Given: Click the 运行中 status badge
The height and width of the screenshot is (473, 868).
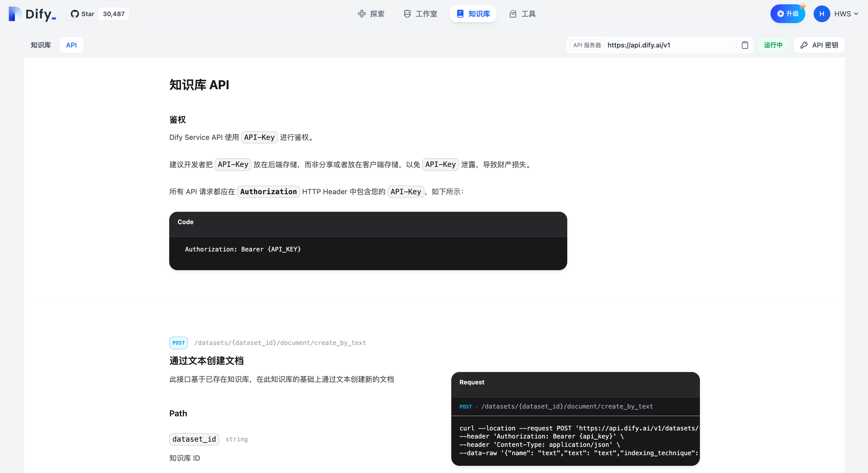Looking at the screenshot, I should (773, 45).
